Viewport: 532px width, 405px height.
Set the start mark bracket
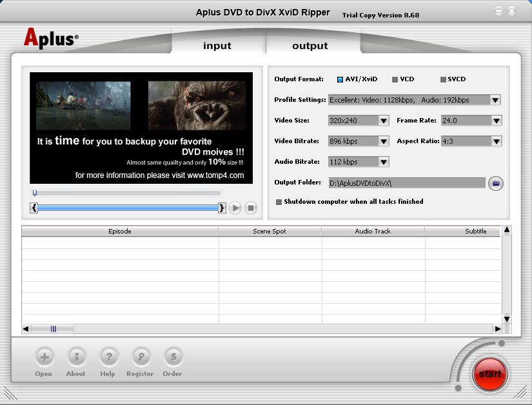(x=34, y=208)
